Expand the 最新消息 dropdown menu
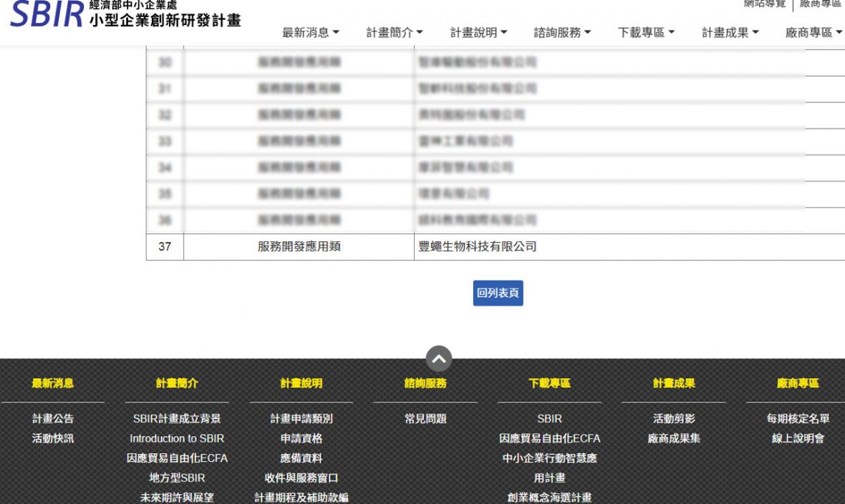Screen dimensions: 845x504 (311, 33)
